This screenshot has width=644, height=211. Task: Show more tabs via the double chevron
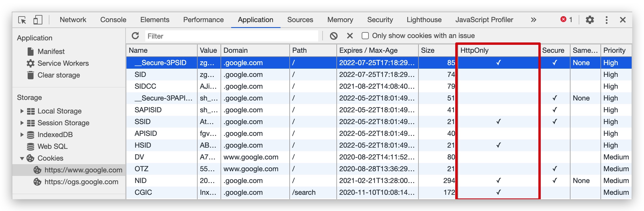coord(533,20)
